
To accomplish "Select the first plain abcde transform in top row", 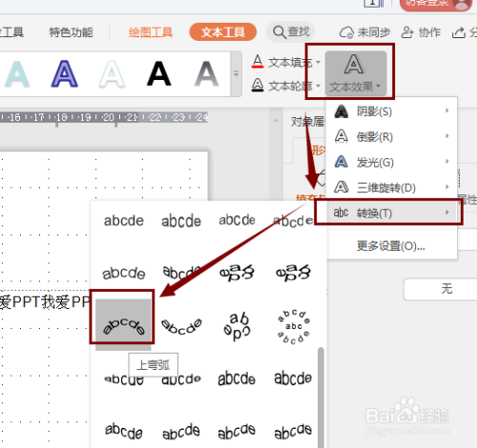I will (124, 220).
